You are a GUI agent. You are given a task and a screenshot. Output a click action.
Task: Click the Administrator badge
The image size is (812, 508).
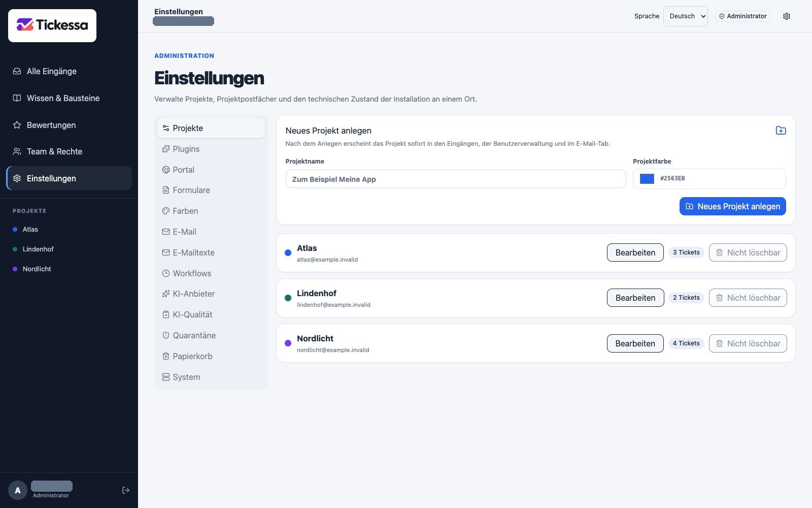[743, 16]
